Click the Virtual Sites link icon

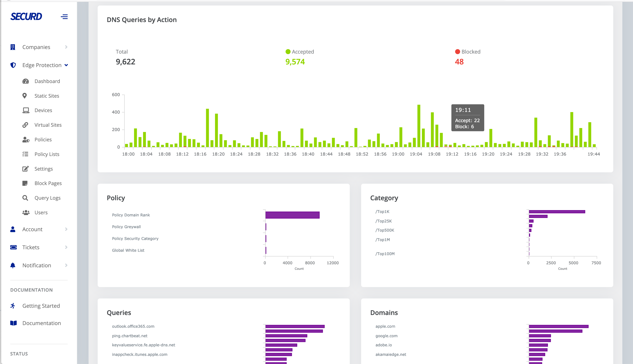coord(25,125)
